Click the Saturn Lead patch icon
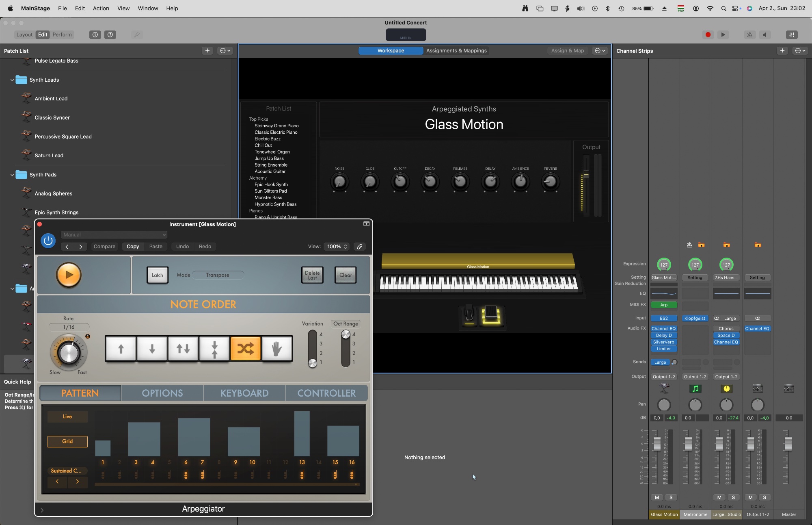Viewport: 812px width, 525px height. click(26, 155)
